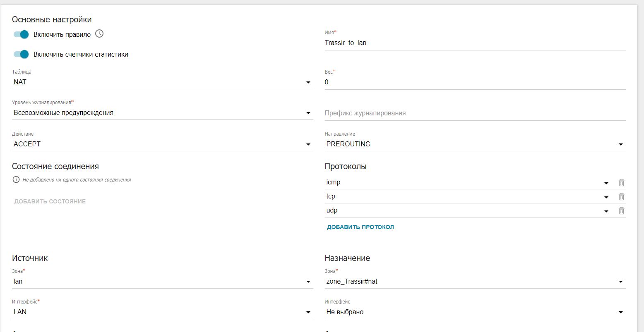
Task: Delete the icmp protocol entry
Action: tap(621, 182)
